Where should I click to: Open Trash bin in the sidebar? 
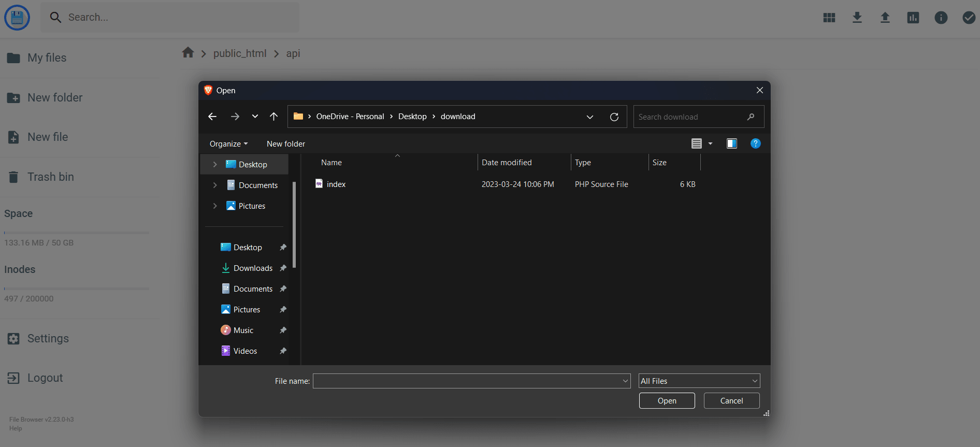[40, 177]
